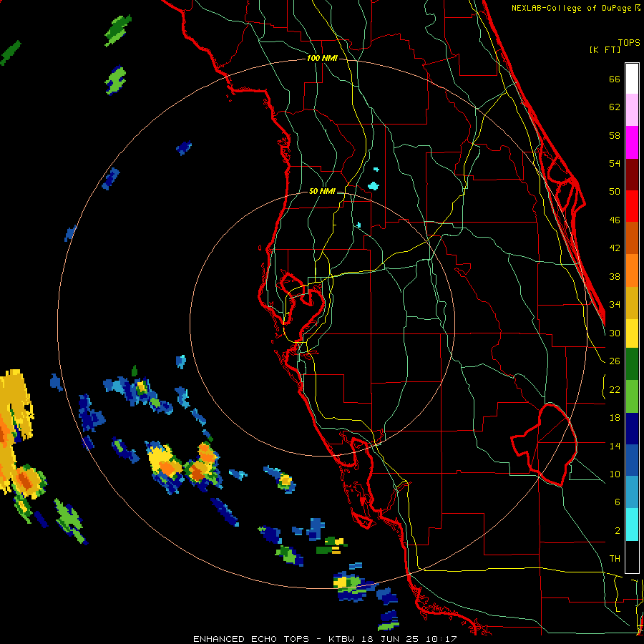Click the legend value 62
This screenshot has width=644, height=644.
[615, 107]
